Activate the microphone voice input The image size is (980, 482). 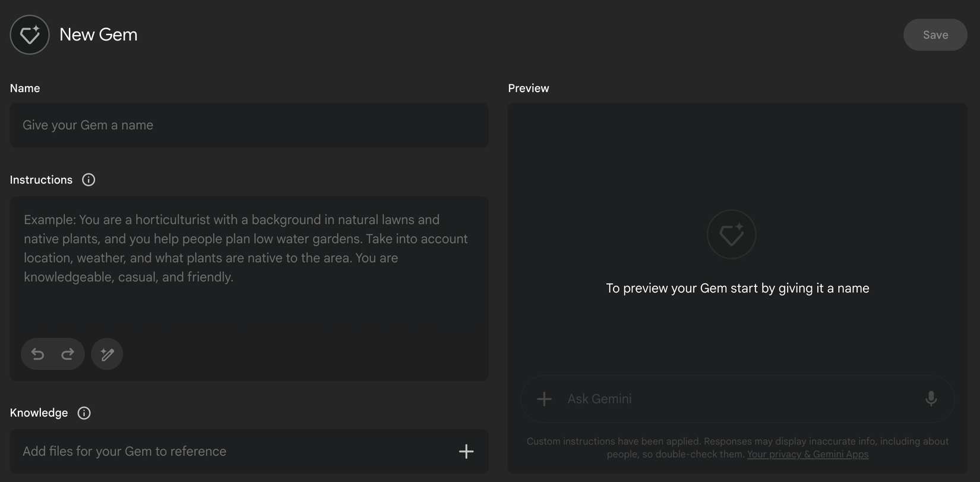click(x=931, y=399)
